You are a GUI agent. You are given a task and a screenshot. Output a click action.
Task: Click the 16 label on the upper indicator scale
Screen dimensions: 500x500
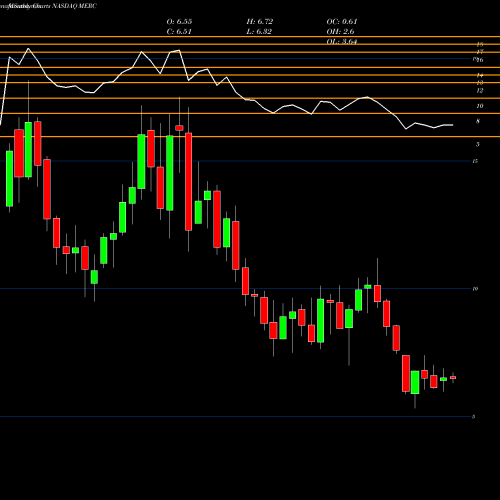480,60
